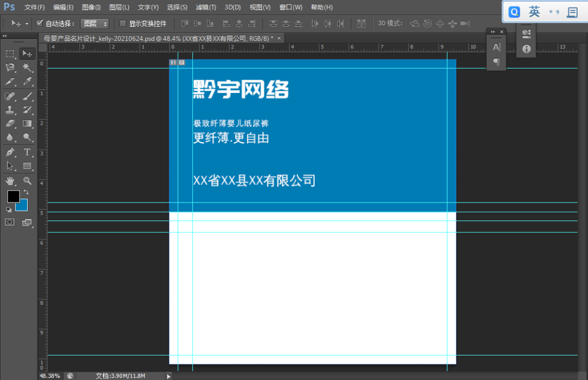Select the Clone Stamp tool

click(x=10, y=110)
